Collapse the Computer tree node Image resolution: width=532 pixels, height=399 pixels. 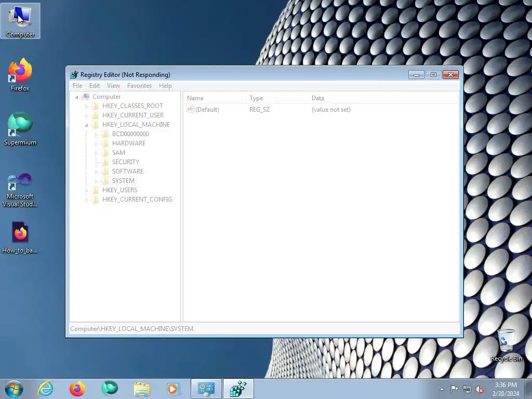[77, 97]
